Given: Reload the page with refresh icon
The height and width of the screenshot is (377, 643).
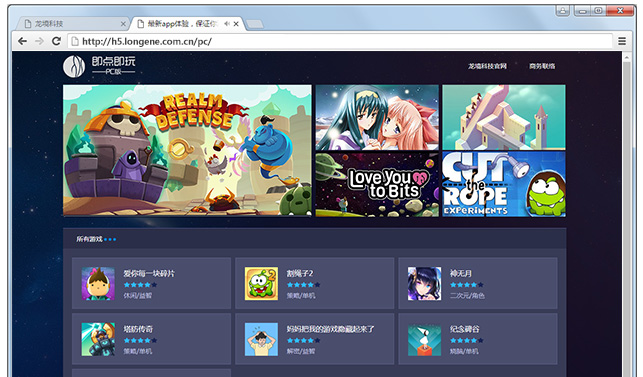Looking at the screenshot, I should [56, 41].
